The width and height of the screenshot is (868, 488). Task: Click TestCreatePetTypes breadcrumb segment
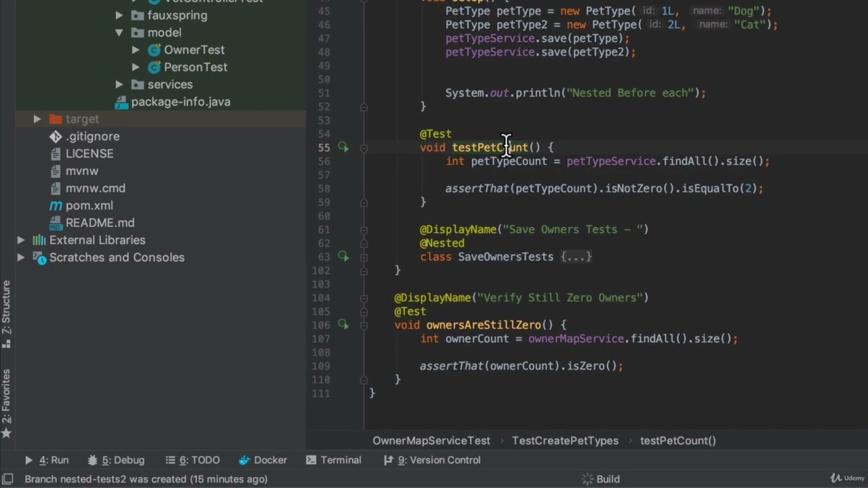[565, 441]
